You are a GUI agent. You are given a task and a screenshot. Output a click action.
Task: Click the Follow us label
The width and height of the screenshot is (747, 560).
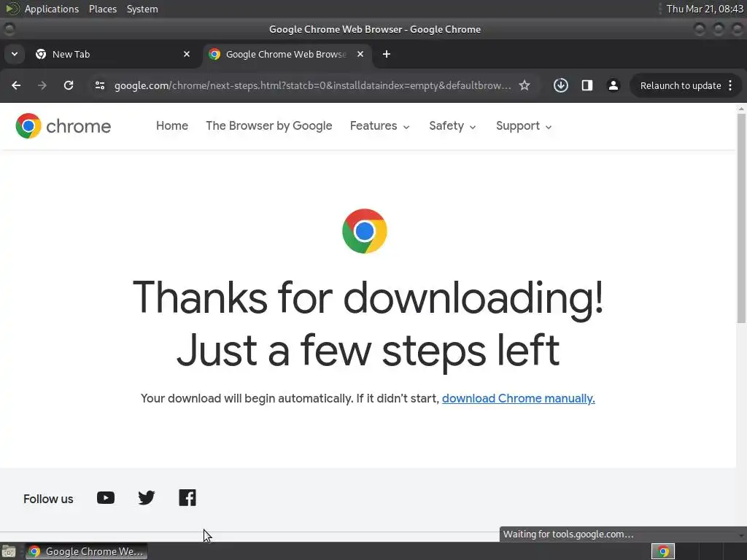pyautogui.click(x=48, y=499)
